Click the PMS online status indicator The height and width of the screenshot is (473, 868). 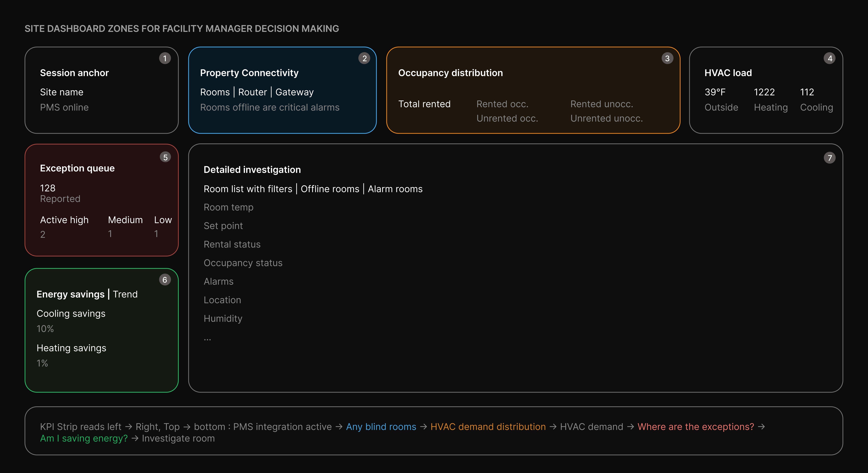tap(64, 107)
